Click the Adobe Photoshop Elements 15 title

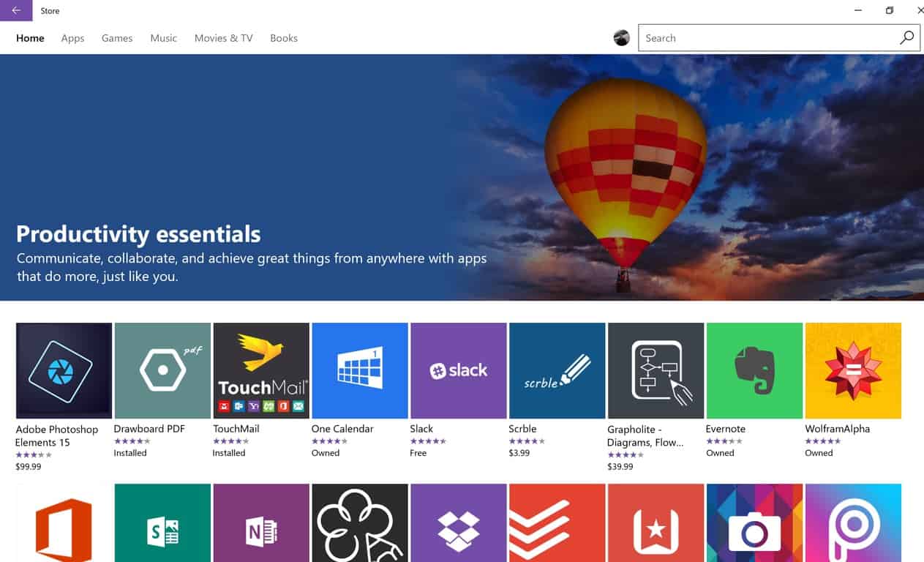pyautogui.click(x=56, y=435)
